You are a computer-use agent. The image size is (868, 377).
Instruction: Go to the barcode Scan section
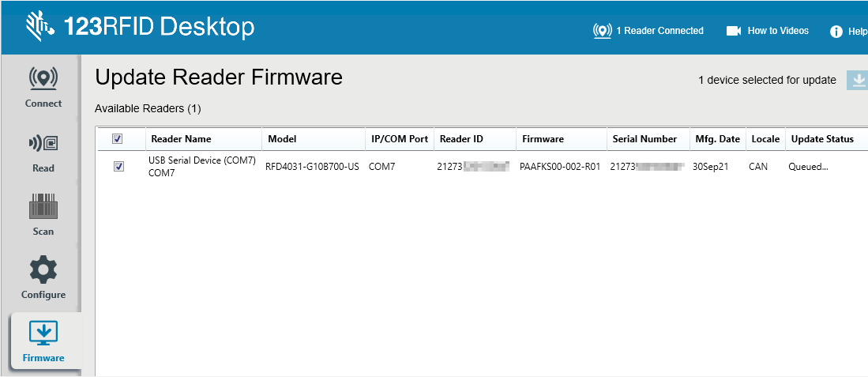43,215
